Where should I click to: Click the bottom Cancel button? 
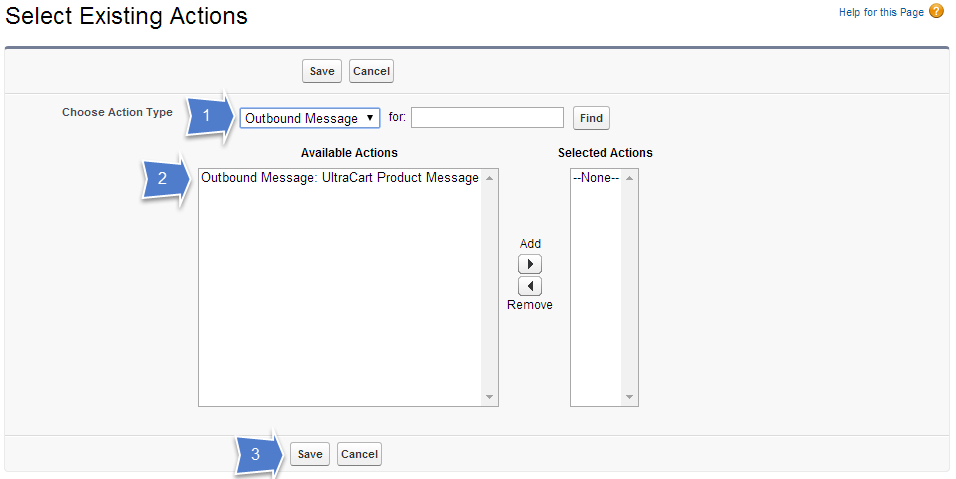(359, 454)
